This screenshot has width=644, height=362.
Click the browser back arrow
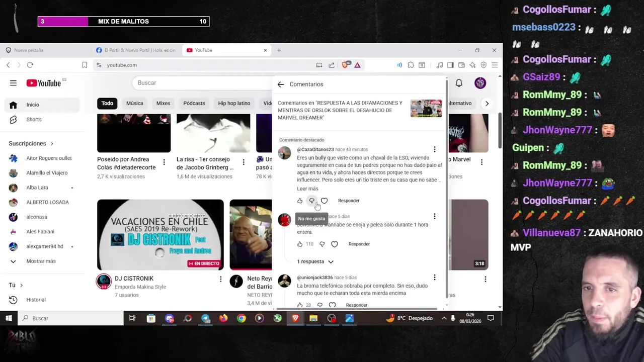click(x=8, y=65)
